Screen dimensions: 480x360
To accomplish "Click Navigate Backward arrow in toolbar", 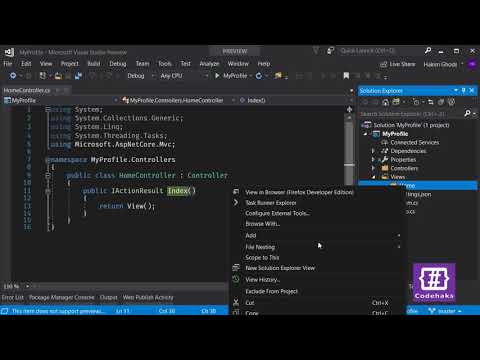I will click(x=13, y=76).
